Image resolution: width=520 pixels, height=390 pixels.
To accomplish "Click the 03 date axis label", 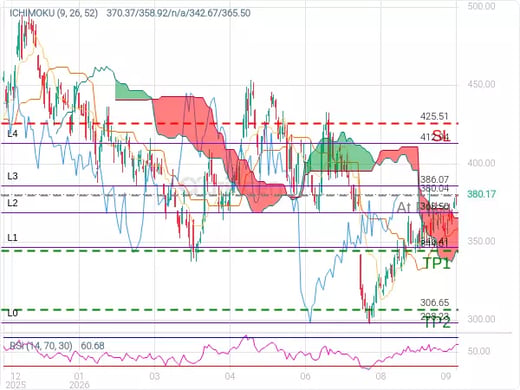I will click(154, 376).
